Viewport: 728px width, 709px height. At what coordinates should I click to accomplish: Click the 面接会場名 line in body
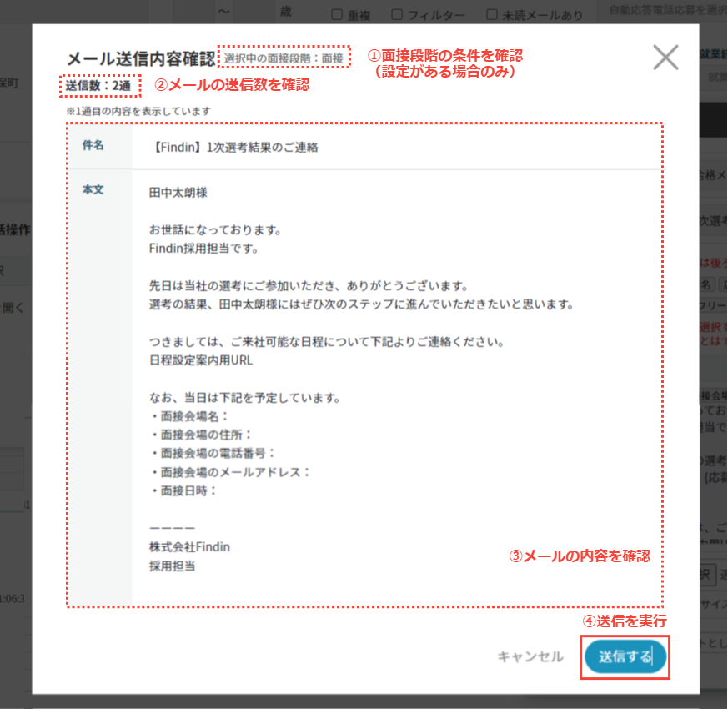(192, 415)
